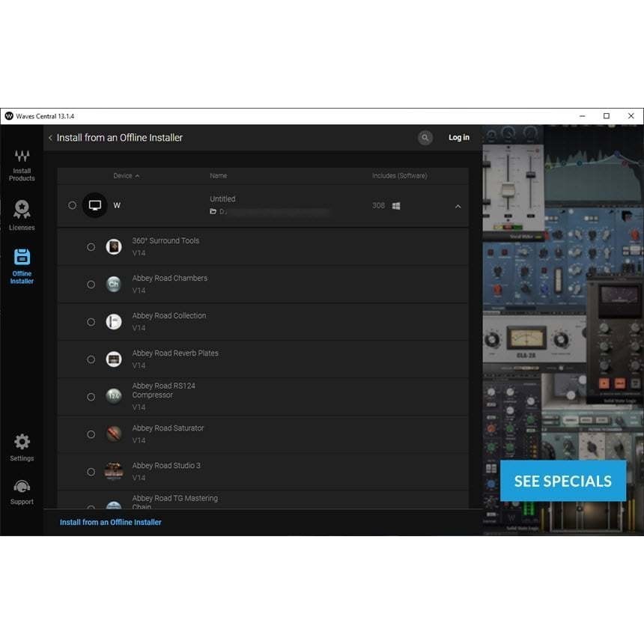Viewport: 644px width, 644px height.
Task: Click Log in
Action: [x=459, y=138]
